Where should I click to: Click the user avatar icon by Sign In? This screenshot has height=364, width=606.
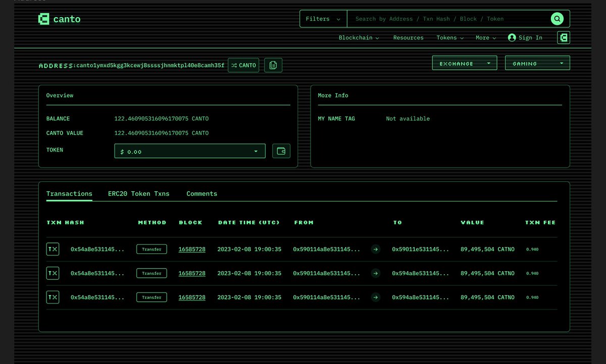[x=512, y=37]
